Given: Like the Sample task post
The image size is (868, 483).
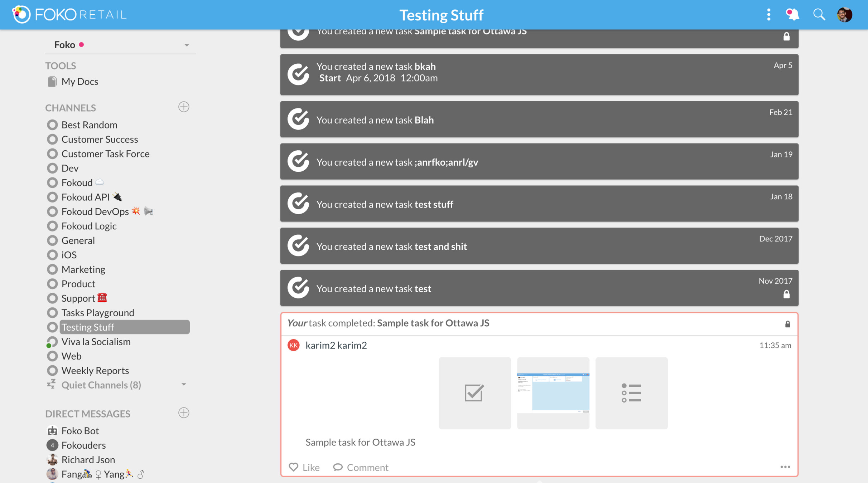Looking at the screenshot, I should pos(304,467).
